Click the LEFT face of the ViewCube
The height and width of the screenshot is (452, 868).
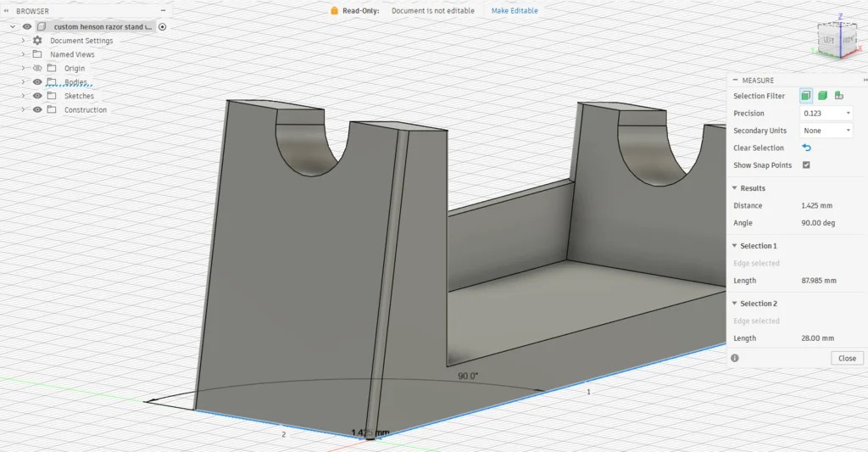point(827,40)
